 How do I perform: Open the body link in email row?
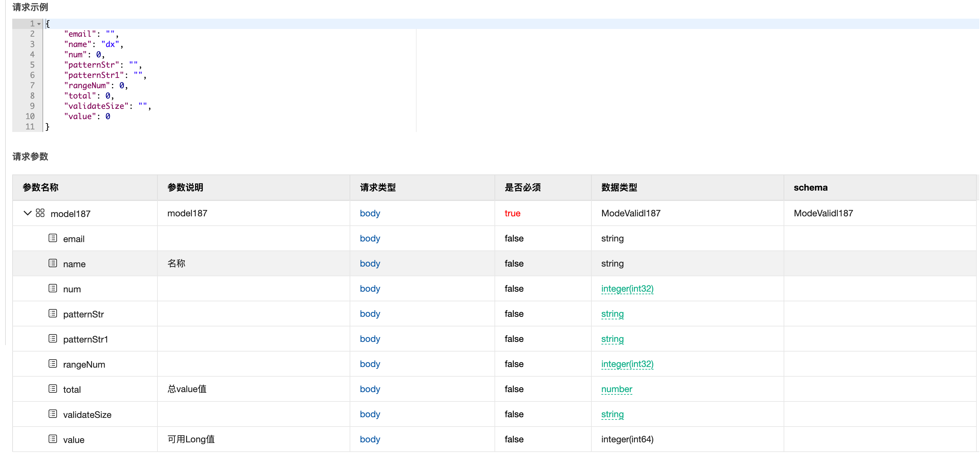(369, 238)
